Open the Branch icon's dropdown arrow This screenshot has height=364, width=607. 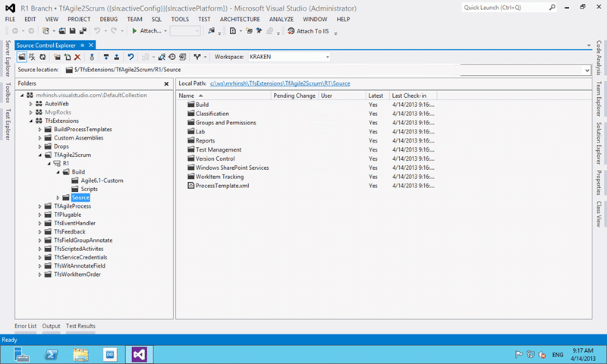coord(205,57)
